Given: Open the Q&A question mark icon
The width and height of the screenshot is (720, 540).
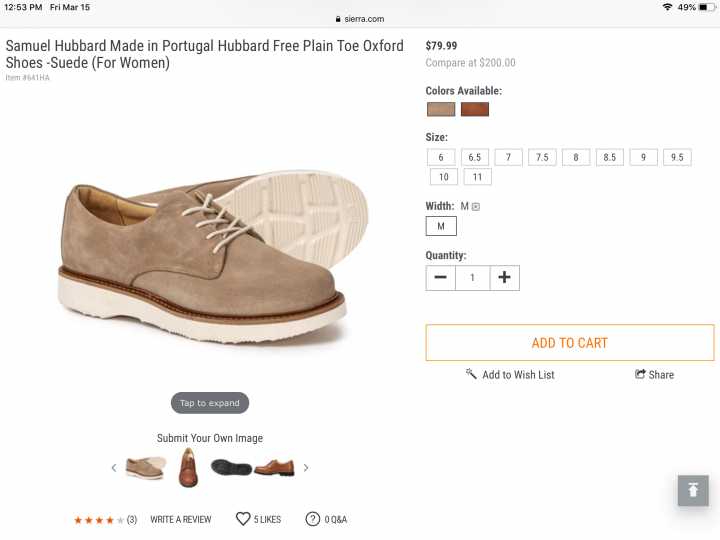Looking at the screenshot, I should pos(313,519).
